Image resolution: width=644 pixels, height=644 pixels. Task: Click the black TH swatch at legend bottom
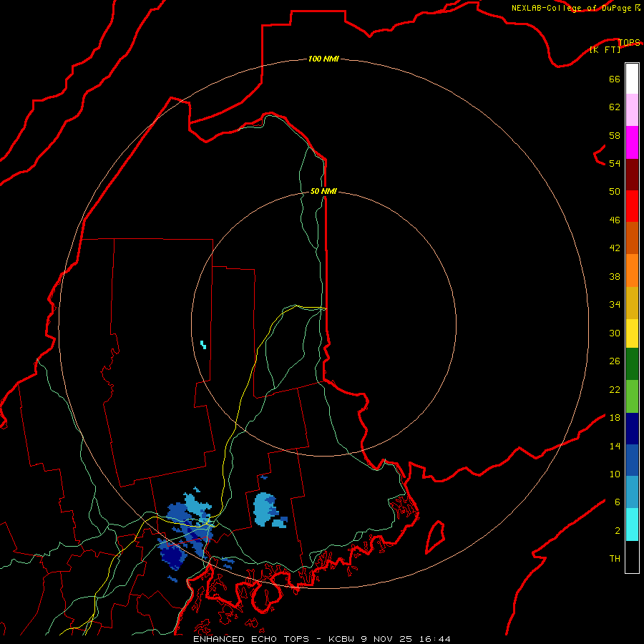click(632, 557)
